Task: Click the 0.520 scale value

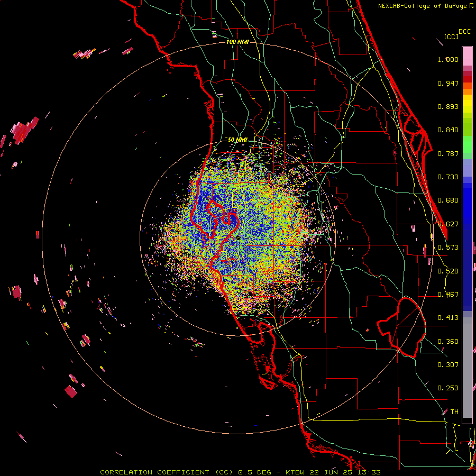Action: (448, 271)
